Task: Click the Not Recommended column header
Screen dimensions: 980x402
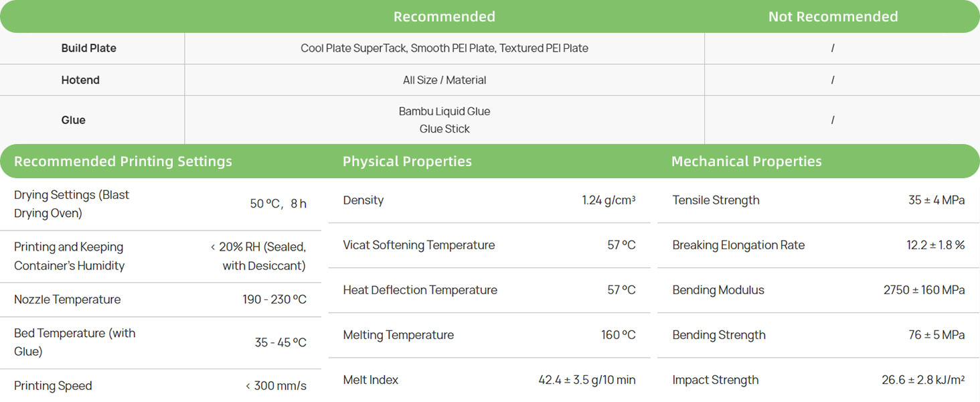Action: pyautogui.click(x=833, y=17)
